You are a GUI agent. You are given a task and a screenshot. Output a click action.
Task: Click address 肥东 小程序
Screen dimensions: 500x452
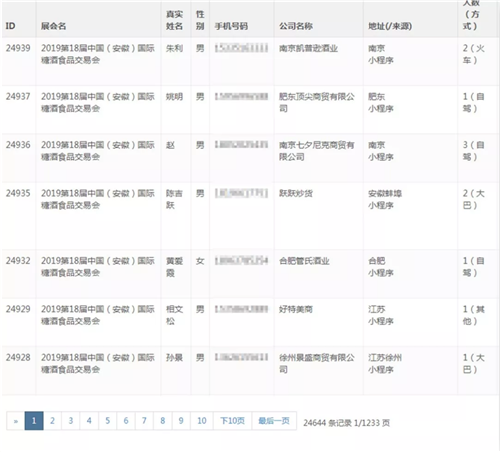click(x=381, y=103)
